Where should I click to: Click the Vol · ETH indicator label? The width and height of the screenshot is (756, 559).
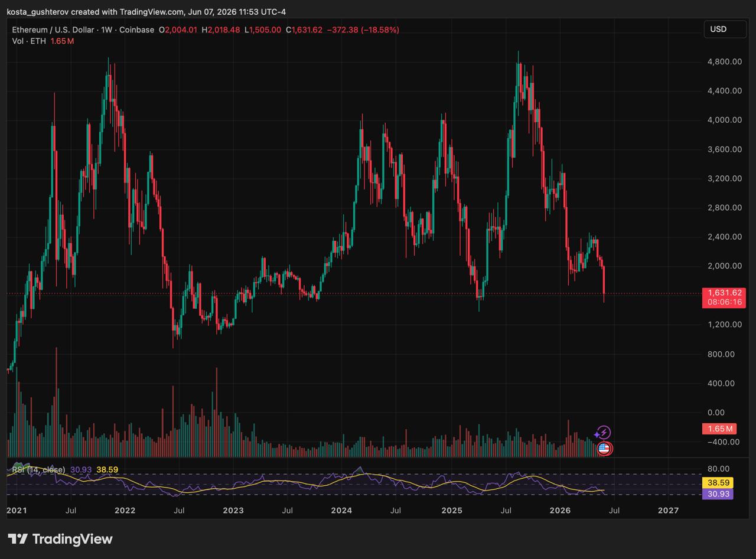pyautogui.click(x=30, y=41)
